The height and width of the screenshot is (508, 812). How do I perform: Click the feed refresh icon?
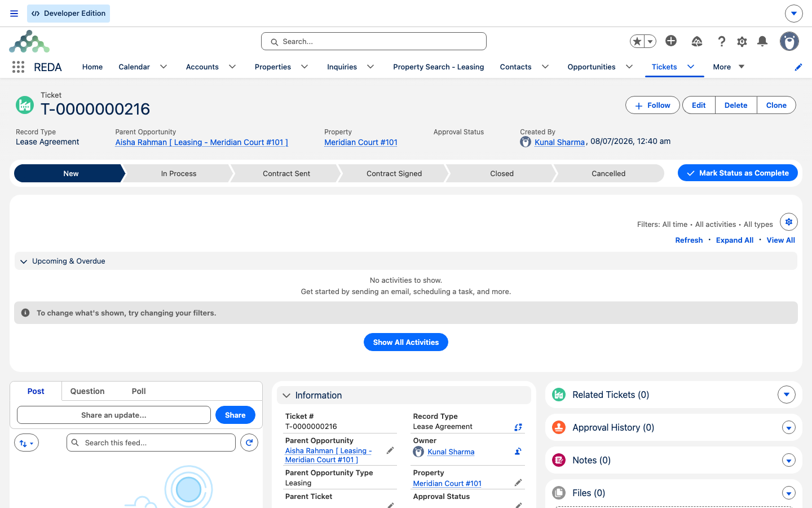tap(249, 443)
